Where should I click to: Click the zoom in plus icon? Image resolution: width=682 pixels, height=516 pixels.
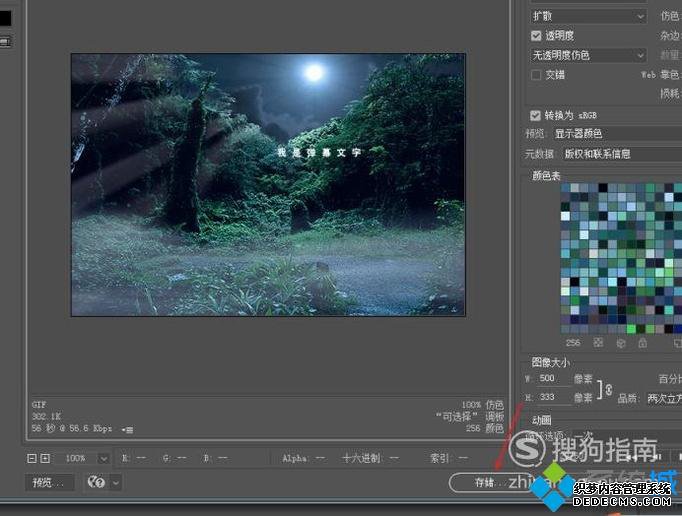coord(45,458)
